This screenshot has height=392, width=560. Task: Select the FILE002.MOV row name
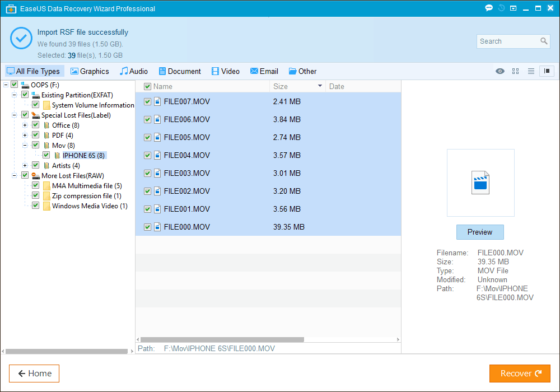click(187, 191)
